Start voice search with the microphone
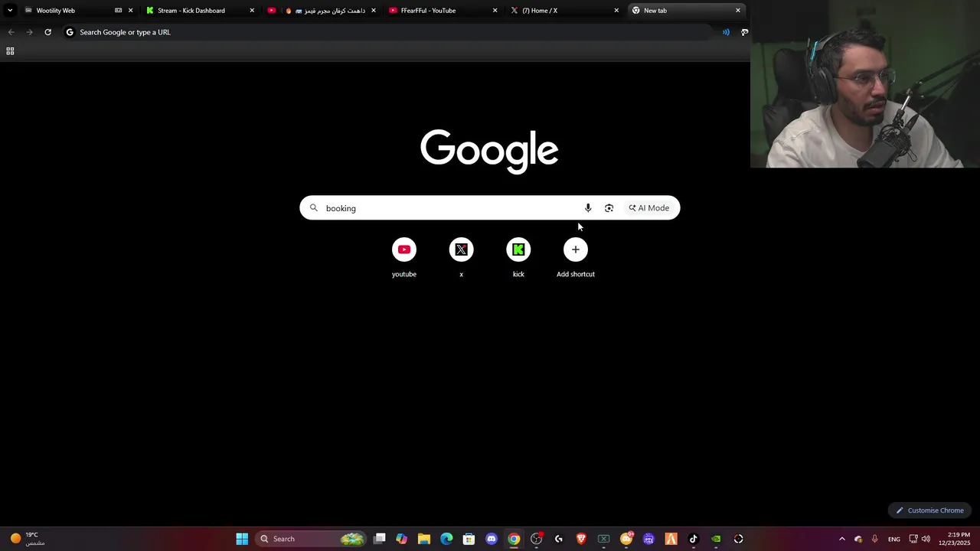 588,208
